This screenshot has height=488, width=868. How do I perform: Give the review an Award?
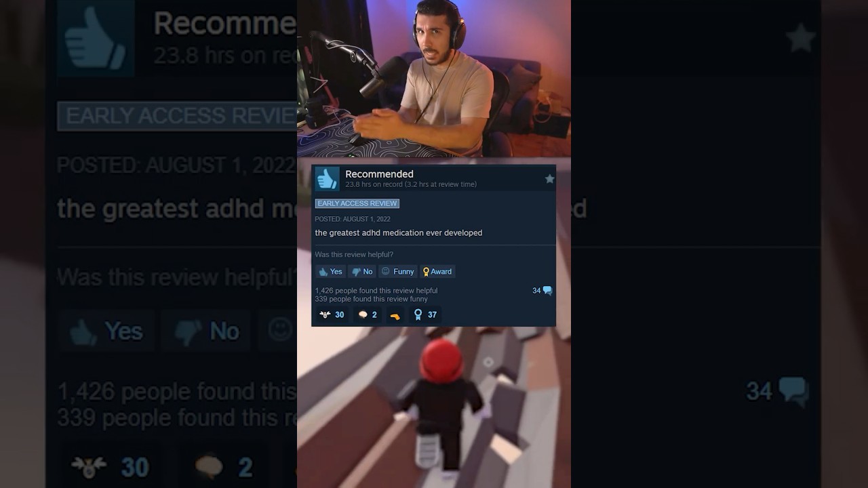coord(437,272)
